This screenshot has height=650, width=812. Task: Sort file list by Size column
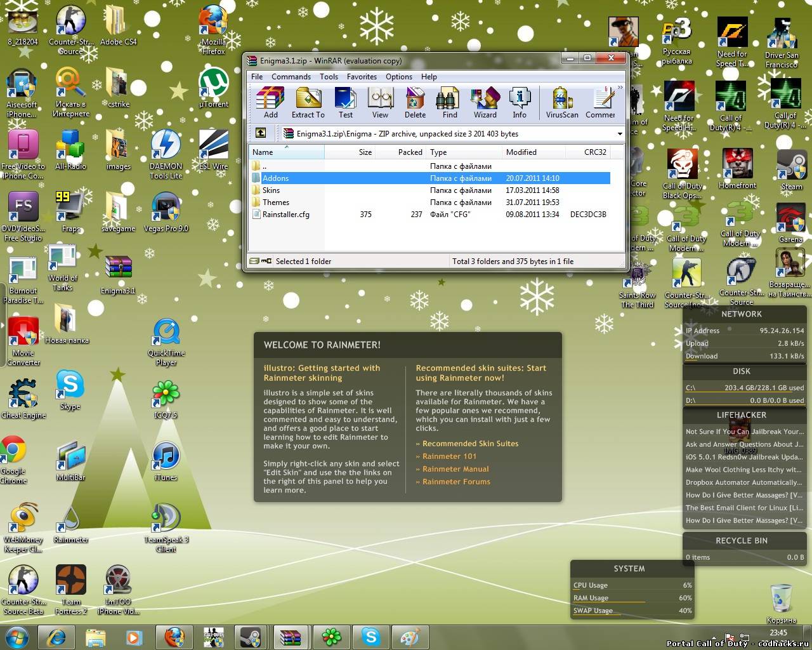[x=350, y=152]
